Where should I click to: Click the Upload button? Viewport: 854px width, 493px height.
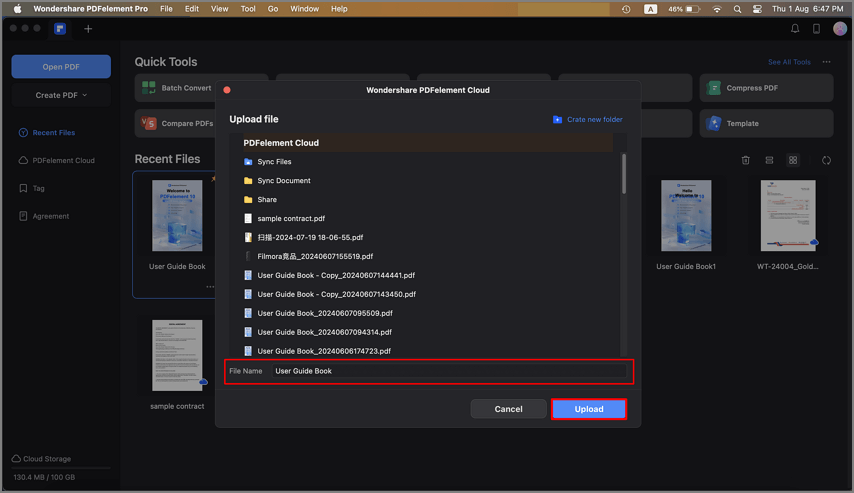tap(589, 409)
